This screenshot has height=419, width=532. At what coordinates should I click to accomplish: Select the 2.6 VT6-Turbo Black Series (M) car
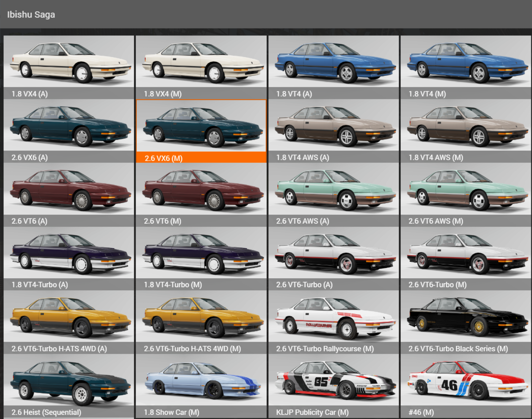466,322
